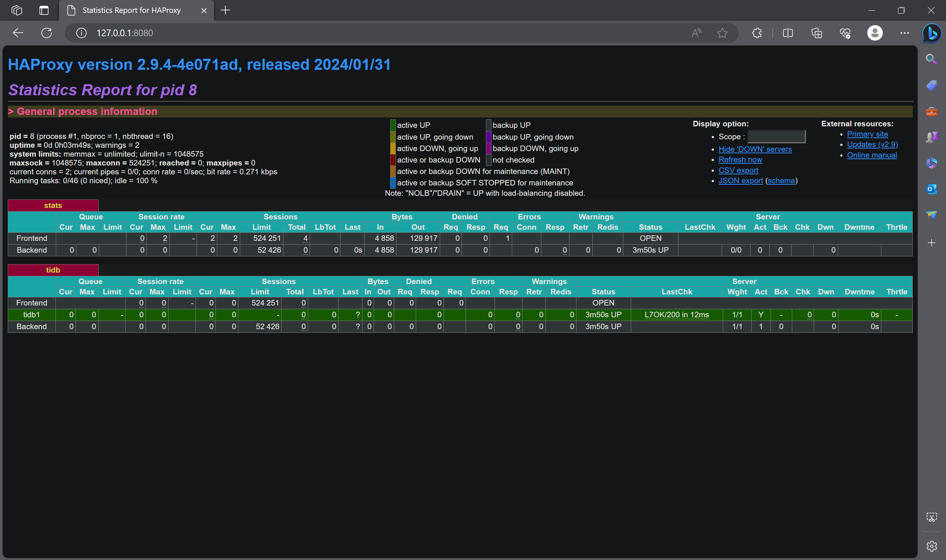Open the Primary site external resource link
The image size is (946, 560).
[868, 134]
